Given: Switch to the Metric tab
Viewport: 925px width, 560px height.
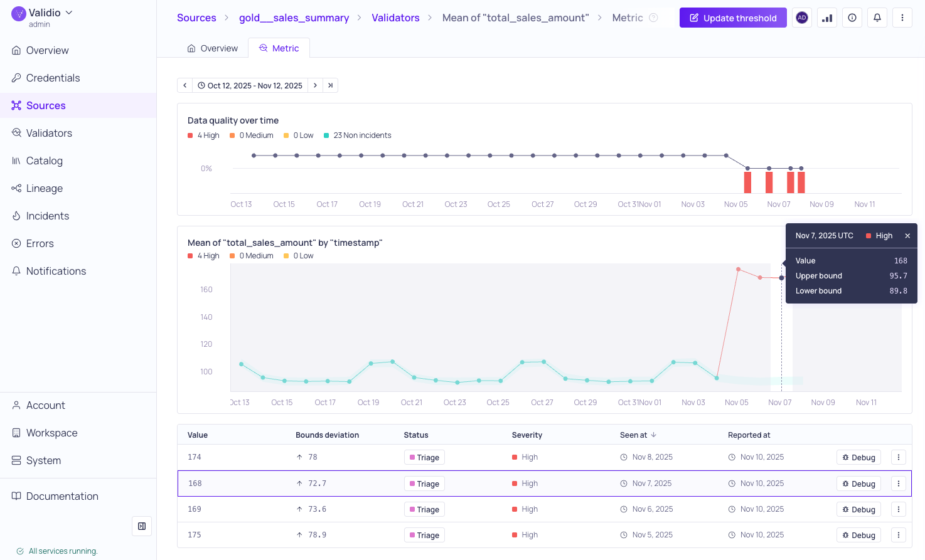Looking at the screenshot, I should coord(279,48).
